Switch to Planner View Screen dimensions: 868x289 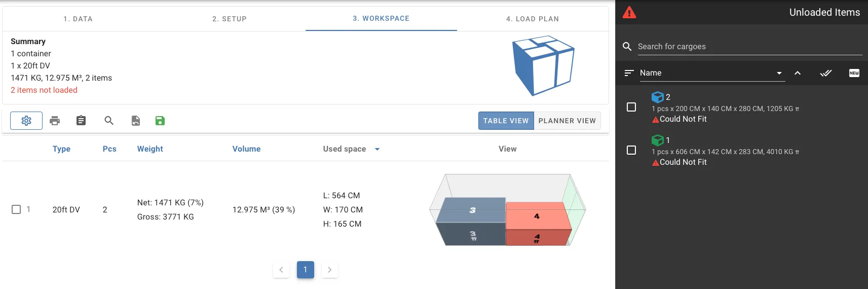(x=567, y=121)
